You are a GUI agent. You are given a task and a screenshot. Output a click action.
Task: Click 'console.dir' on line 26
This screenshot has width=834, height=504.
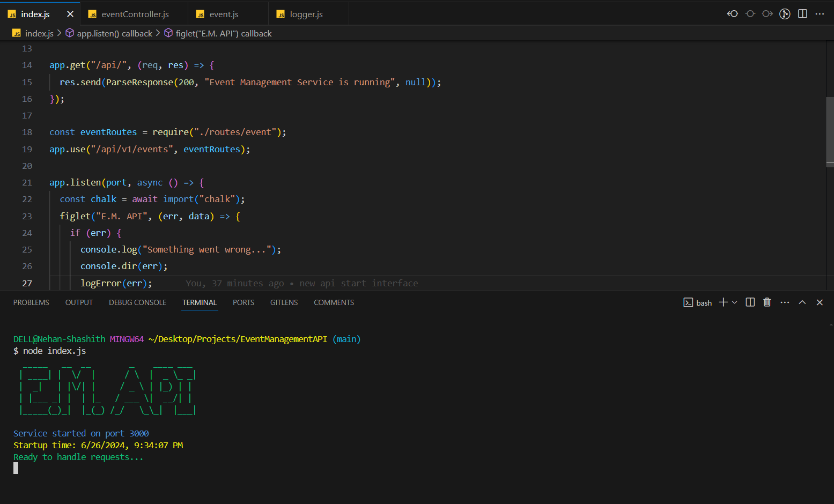[x=109, y=266]
